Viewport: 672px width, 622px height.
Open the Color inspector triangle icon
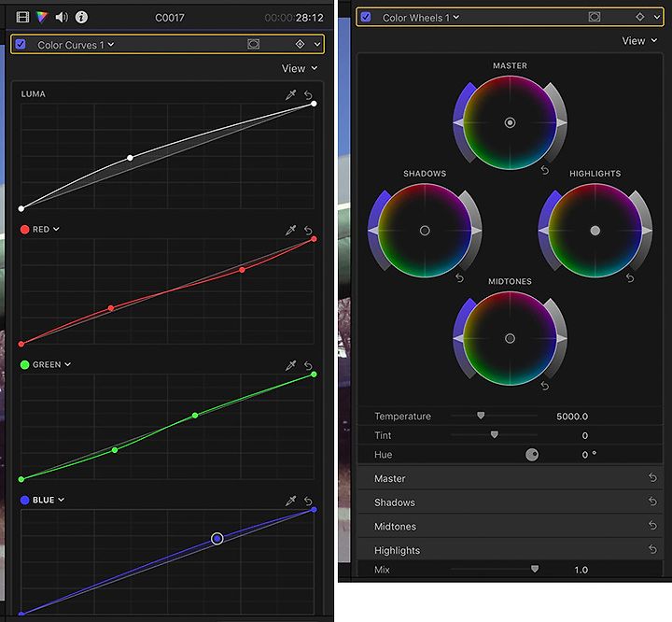pos(42,17)
